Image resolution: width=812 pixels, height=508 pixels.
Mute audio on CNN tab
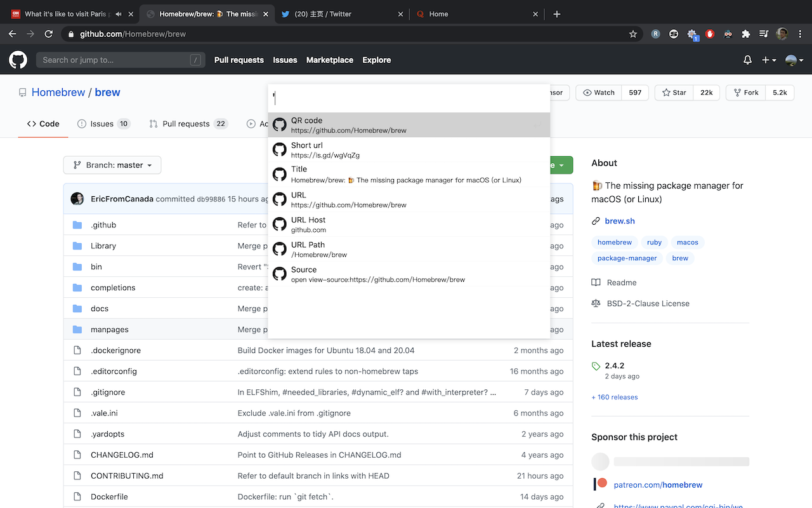[119, 14]
